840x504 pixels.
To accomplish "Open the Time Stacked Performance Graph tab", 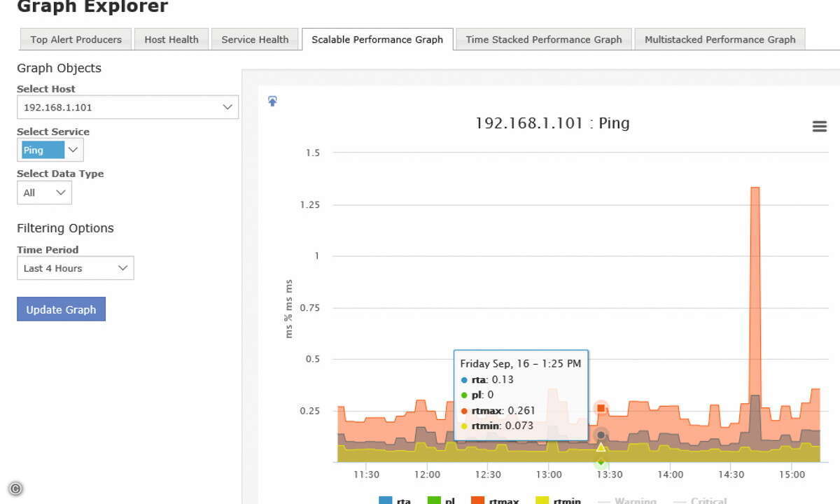I will pyautogui.click(x=544, y=39).
